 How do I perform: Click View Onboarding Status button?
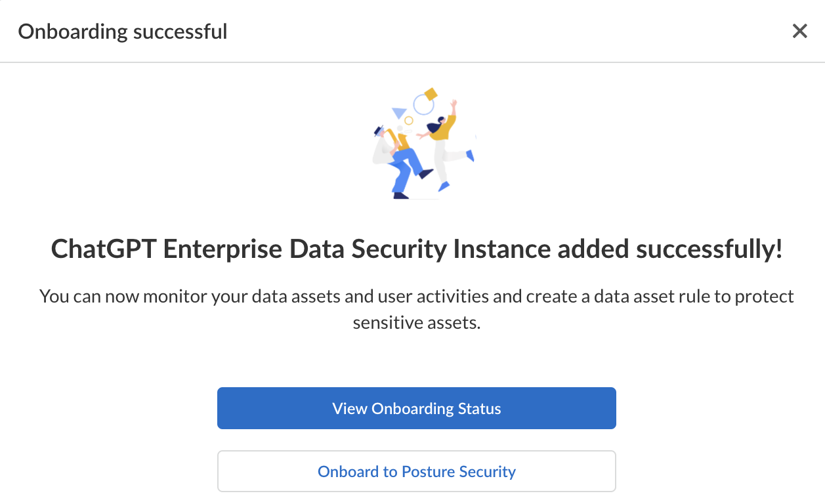416,408
